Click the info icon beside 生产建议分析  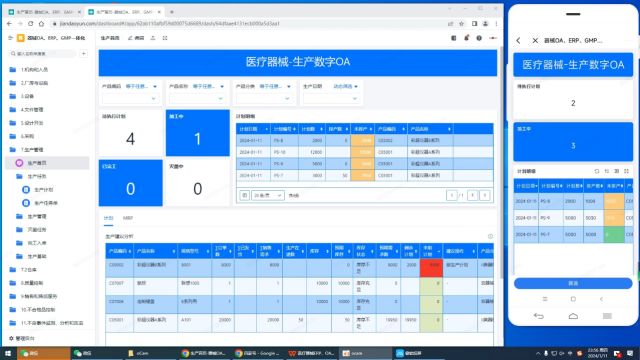point(490,236)
